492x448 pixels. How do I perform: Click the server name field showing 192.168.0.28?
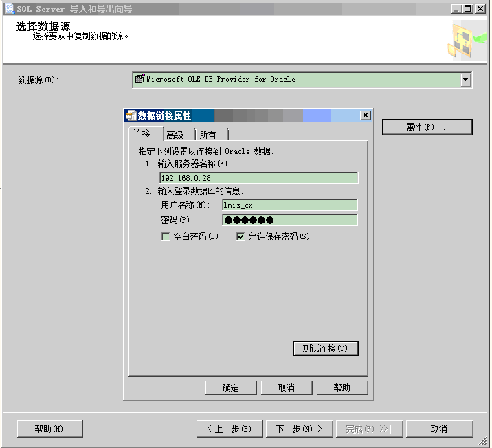(258, 179)
